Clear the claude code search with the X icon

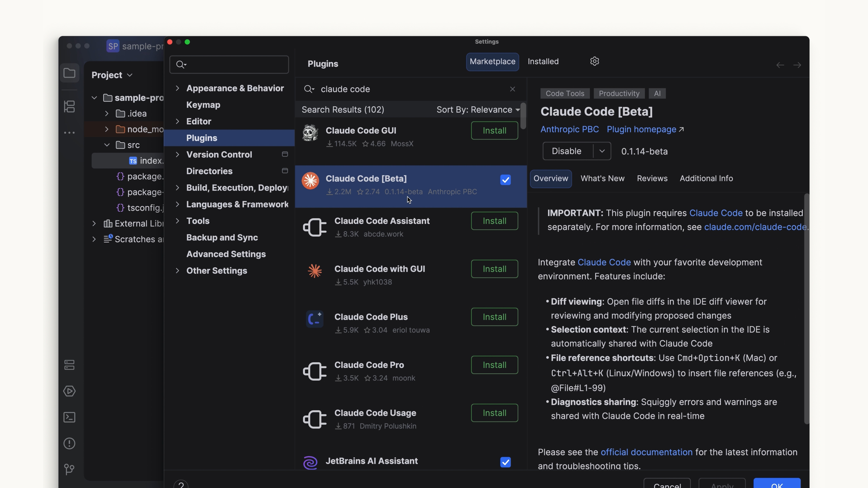[512, 89]
